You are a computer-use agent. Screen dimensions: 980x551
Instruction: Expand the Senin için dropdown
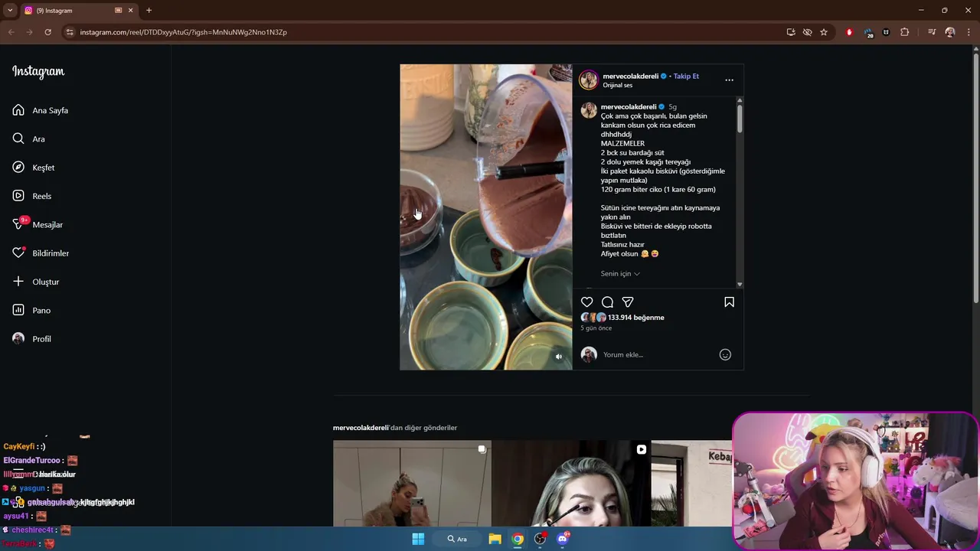coord(620,273)
